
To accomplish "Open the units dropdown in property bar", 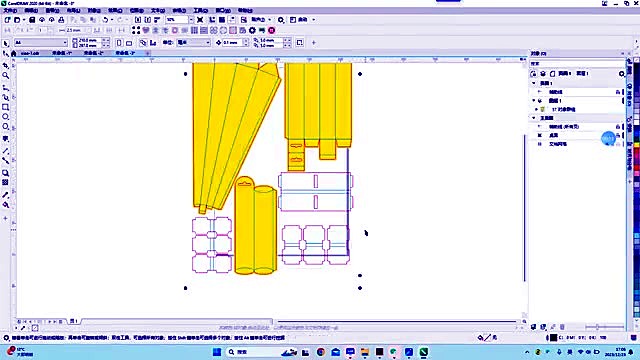I will 208,42.
